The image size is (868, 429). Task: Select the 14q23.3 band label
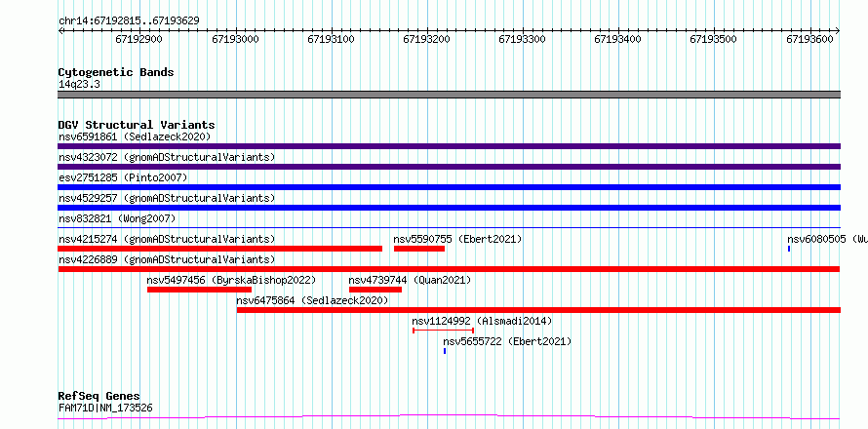point(79,85)
